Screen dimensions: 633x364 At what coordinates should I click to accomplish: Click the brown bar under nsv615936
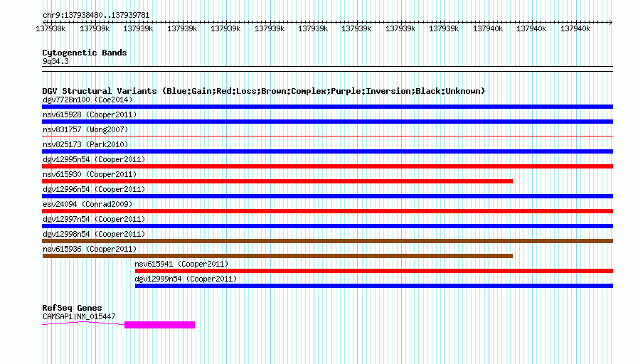pyautogui.click(x=277, y=256)
